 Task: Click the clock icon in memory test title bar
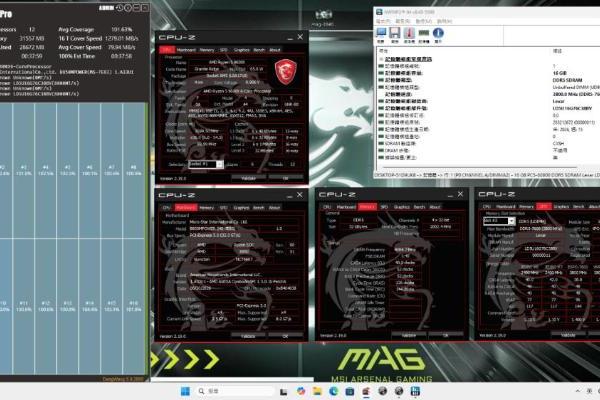(120, 8)
